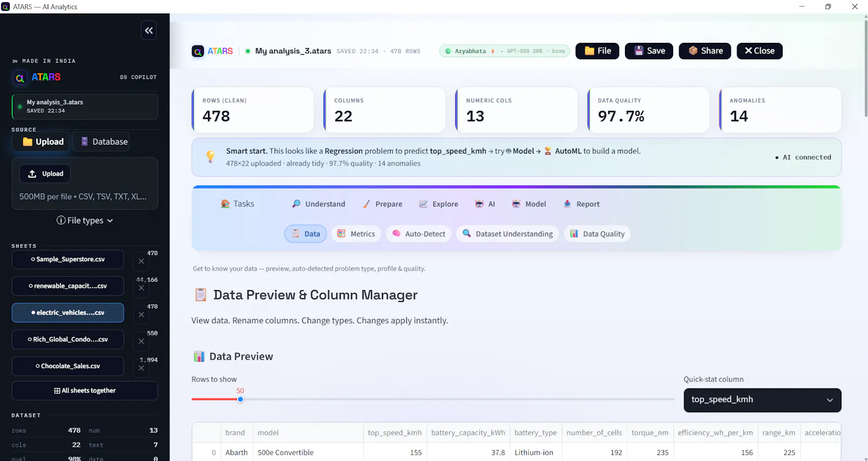Remove Rich_Global_Condo csv with X icon
Image resolution: width=868 pixels, height=461 pixels.
coord(141,341)
